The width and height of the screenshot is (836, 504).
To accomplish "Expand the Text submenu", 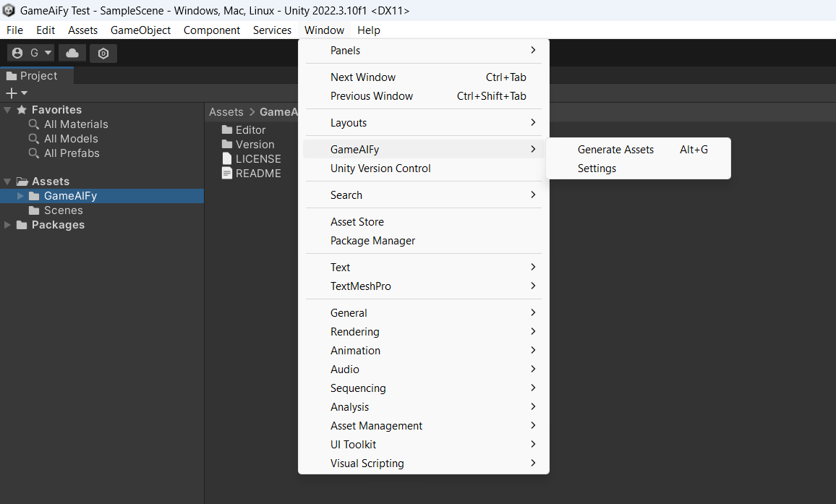I will 424,268.
